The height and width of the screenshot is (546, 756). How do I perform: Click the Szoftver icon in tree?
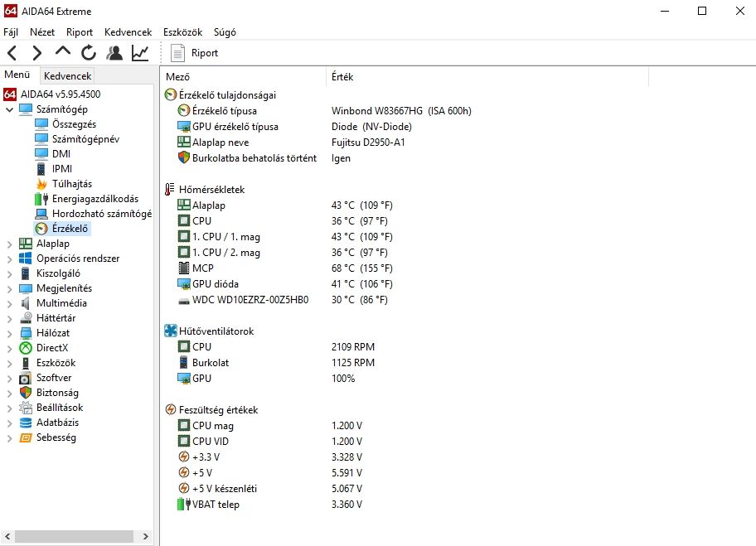click(25, 378)
